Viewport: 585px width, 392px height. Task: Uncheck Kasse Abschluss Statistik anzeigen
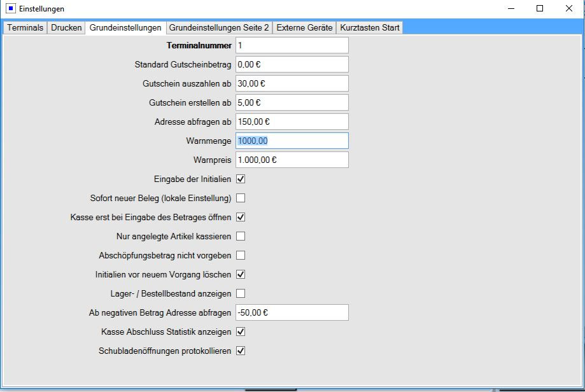pyautogui.click(x=241, y=332)
